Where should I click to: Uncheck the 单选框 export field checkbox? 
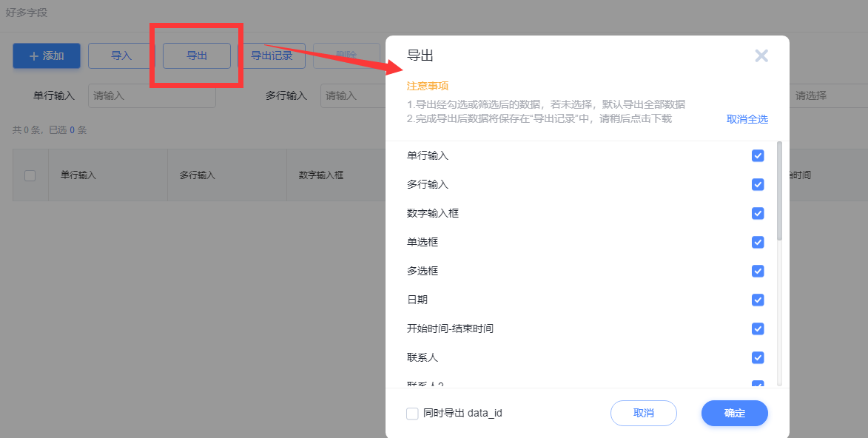(758, 242)
